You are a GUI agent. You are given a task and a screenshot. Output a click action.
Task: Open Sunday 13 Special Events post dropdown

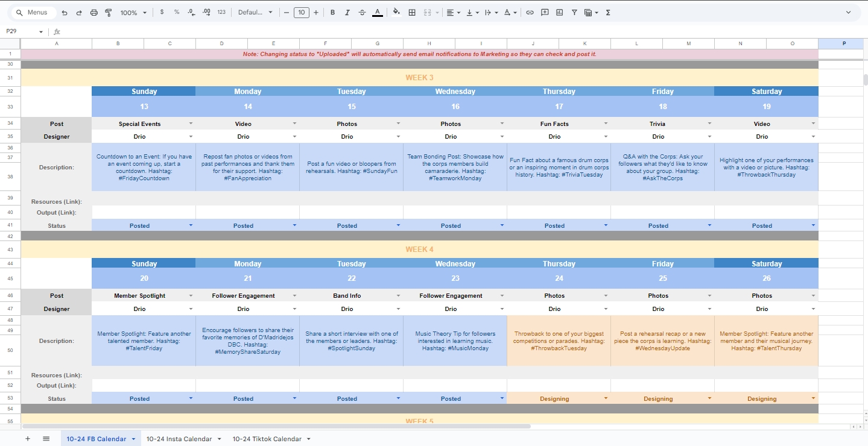coord(191,124)
